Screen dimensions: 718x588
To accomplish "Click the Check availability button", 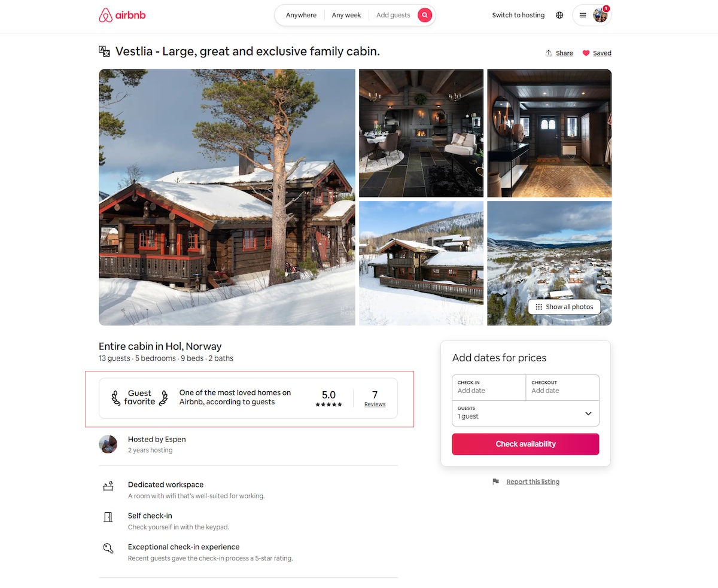I will tap(525, 444).
